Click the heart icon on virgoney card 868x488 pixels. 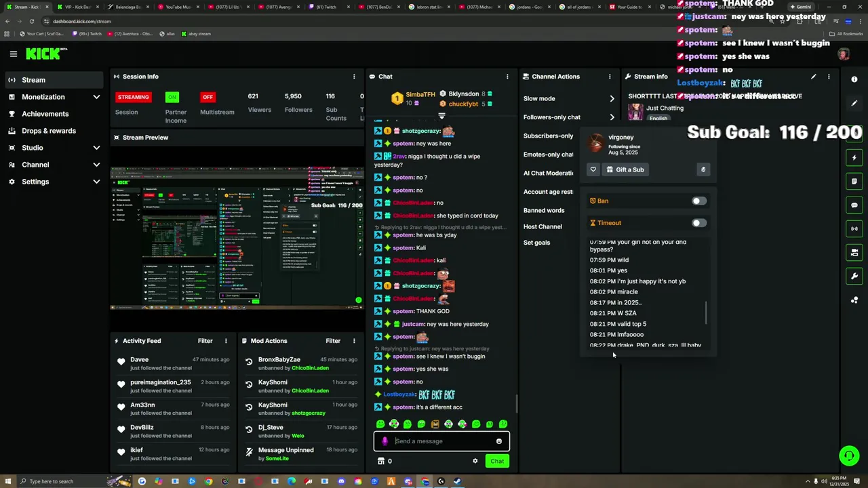pyautogui.click(x=593, y=169)
